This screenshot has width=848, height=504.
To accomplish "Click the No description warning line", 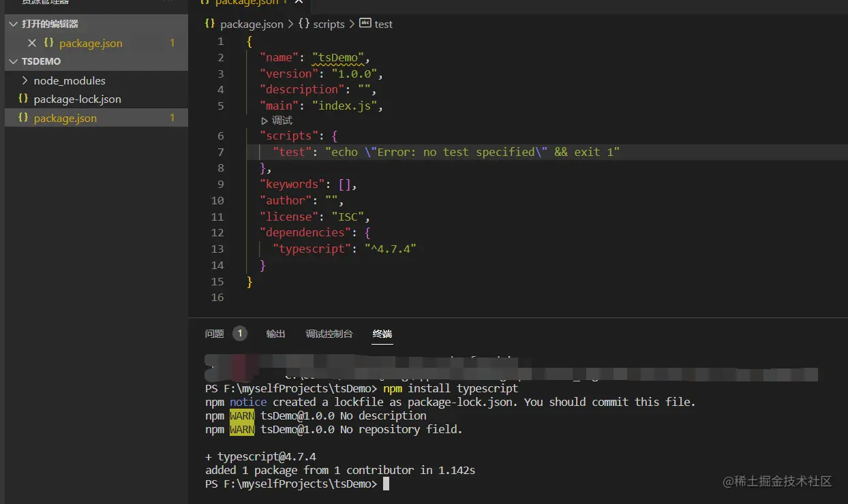I will click(x=316, y=415).
